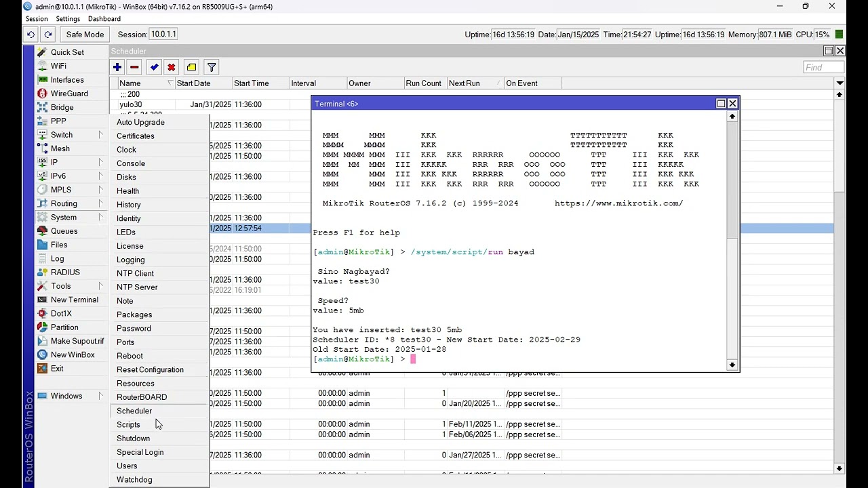868x488 pixels.
Task: Expand the IP submenu arrow
Action: (x=100, y=162)
